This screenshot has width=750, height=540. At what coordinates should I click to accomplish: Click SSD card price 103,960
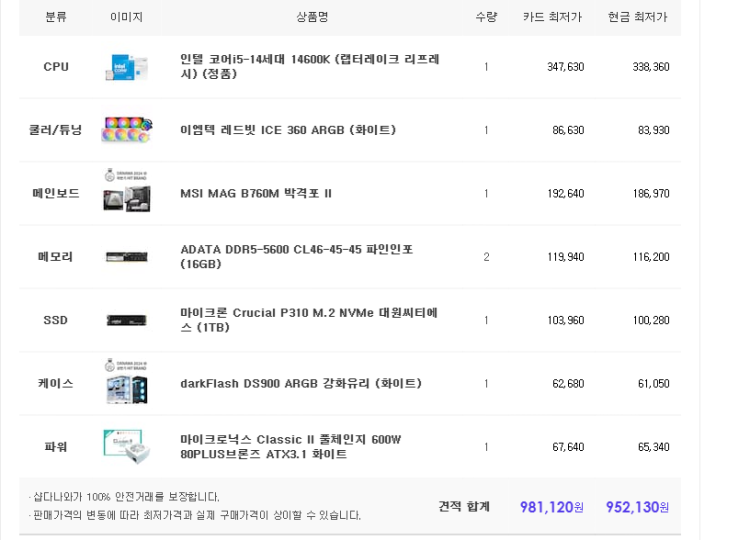tap(566, 320)
